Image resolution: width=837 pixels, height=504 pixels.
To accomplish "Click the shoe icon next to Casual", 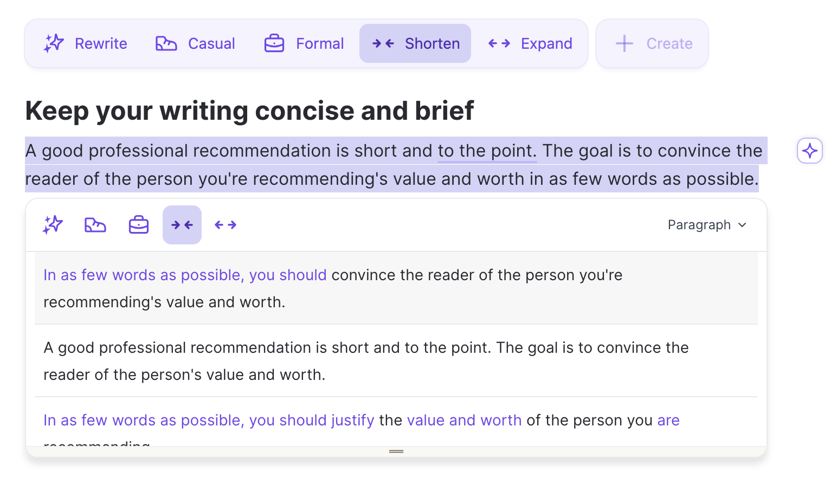I will (165, 43).
